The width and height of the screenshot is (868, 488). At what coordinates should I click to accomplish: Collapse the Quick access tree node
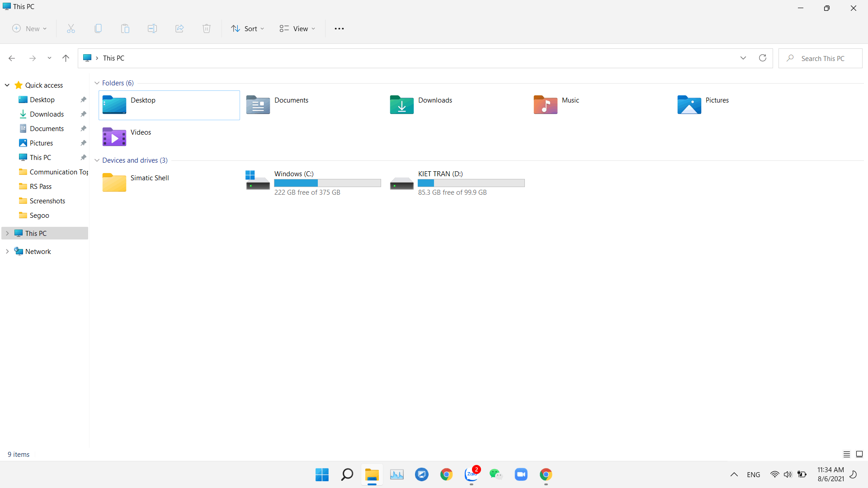(7, 85)
